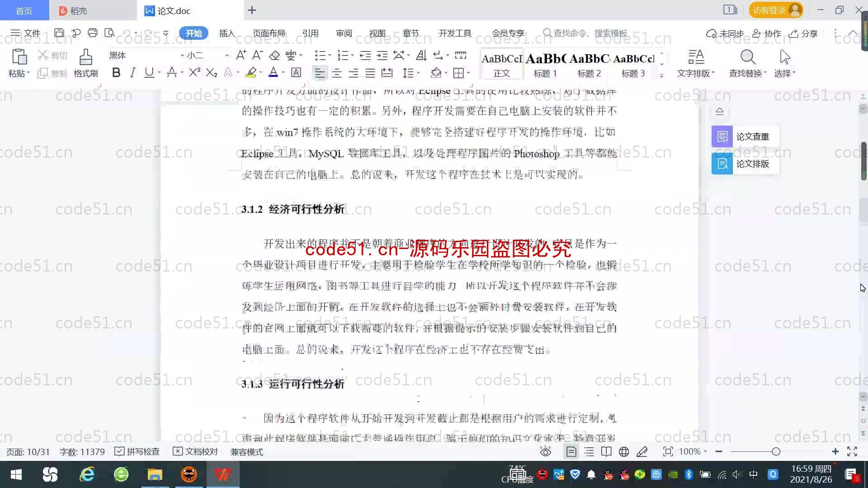The image size is (868, 488).
Task: Apply subscript formatting
Action: [x=211, y=72]
